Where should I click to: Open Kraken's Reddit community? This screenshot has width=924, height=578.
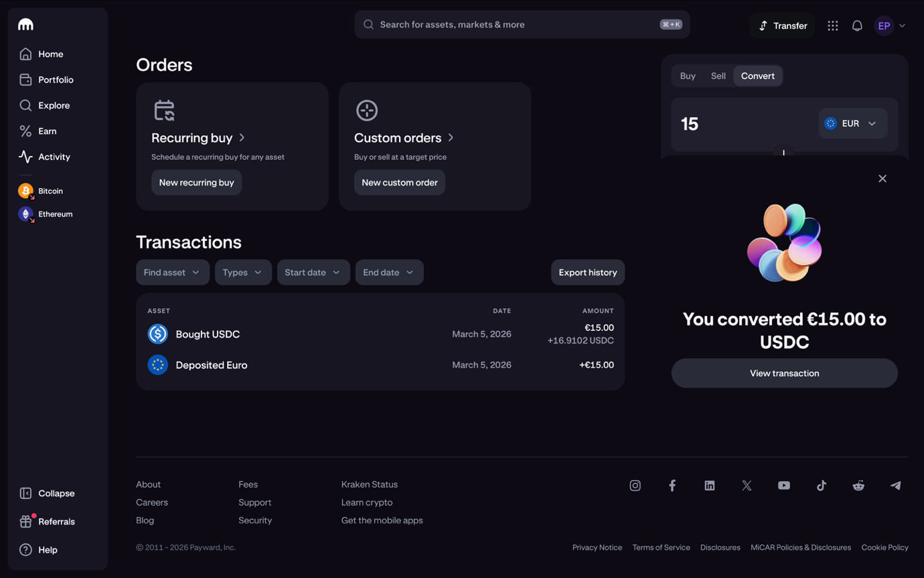click(858, 486)
